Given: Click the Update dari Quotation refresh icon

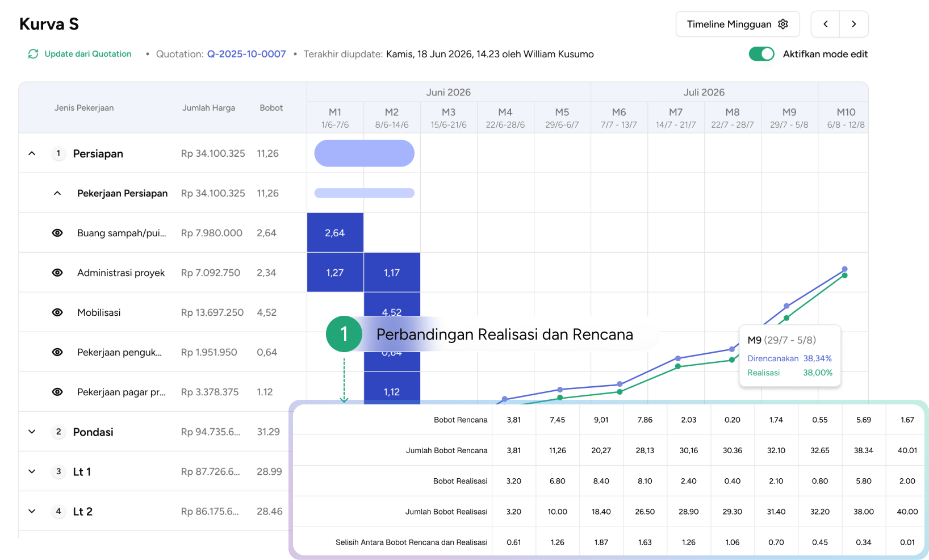Looking at the screenshot, I should pyautogui.click(x=33, y=53).
